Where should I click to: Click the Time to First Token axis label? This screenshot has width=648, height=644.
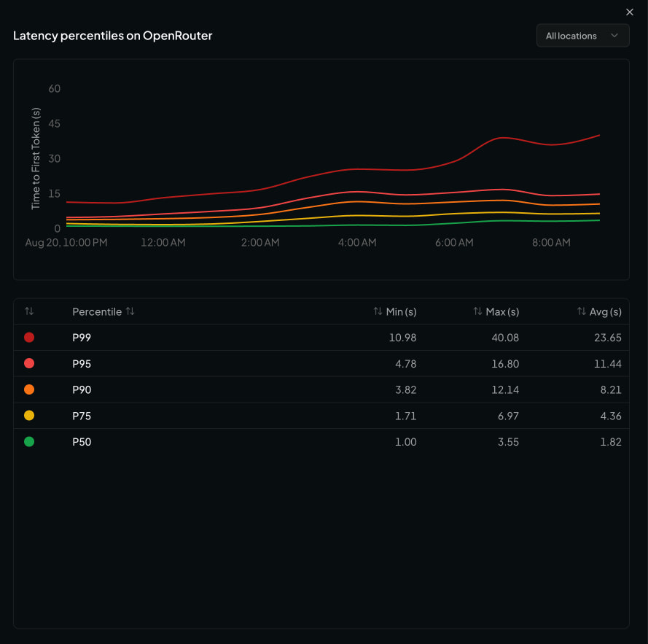(36, 158)
